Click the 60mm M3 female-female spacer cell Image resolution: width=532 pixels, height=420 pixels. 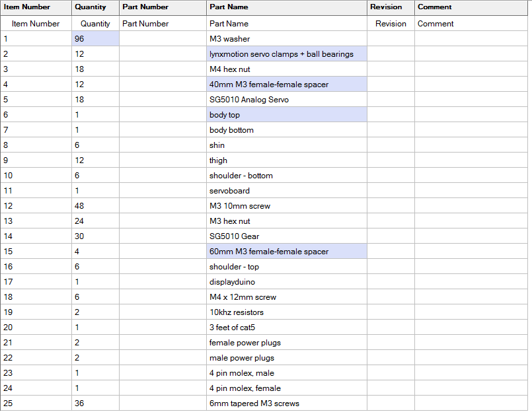coord(286,252)
